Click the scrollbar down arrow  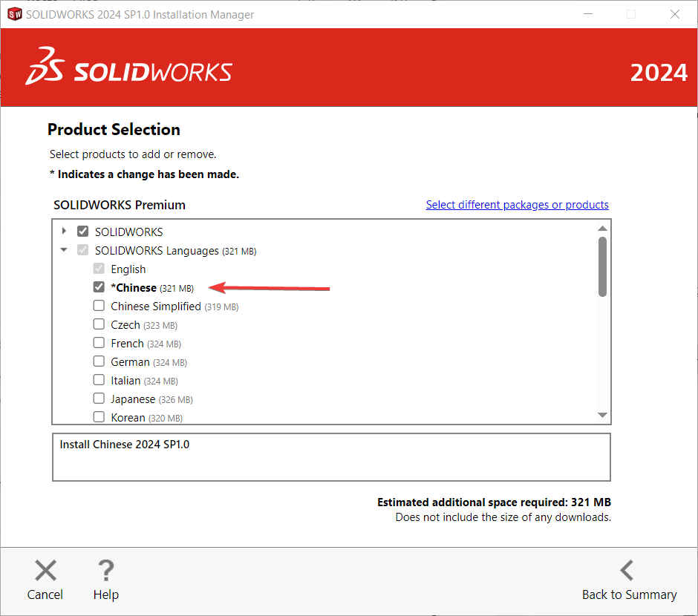pos(602,415)
